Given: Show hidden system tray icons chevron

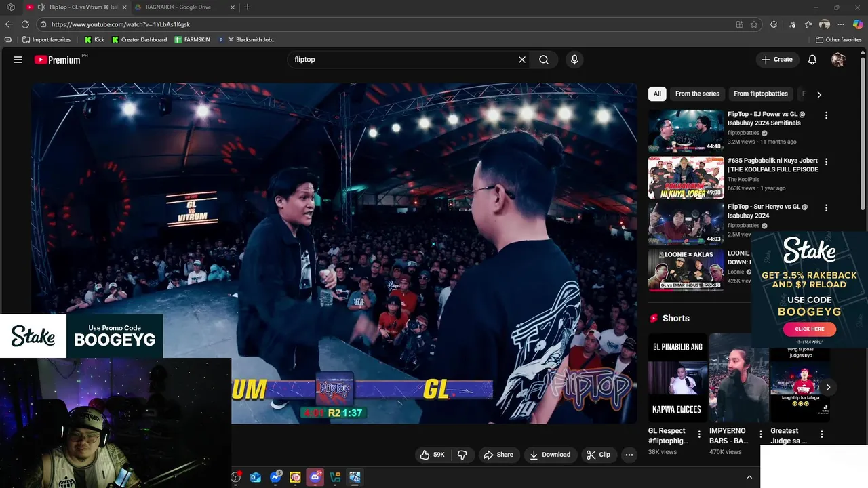Looking at the screenshot, I should (x=749, y=477).
